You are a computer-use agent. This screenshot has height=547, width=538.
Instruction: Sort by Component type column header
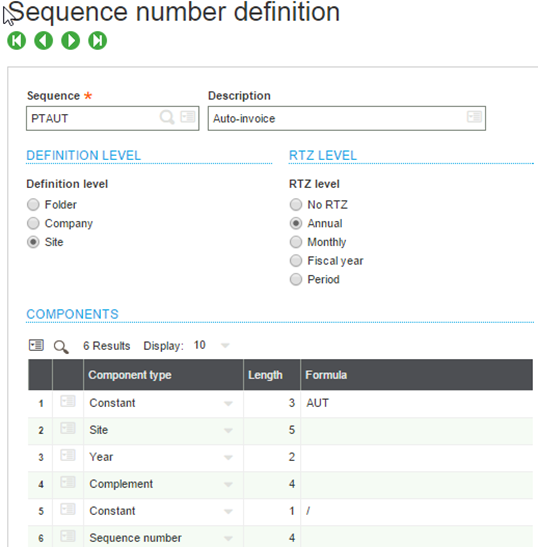tap(163, 375)
